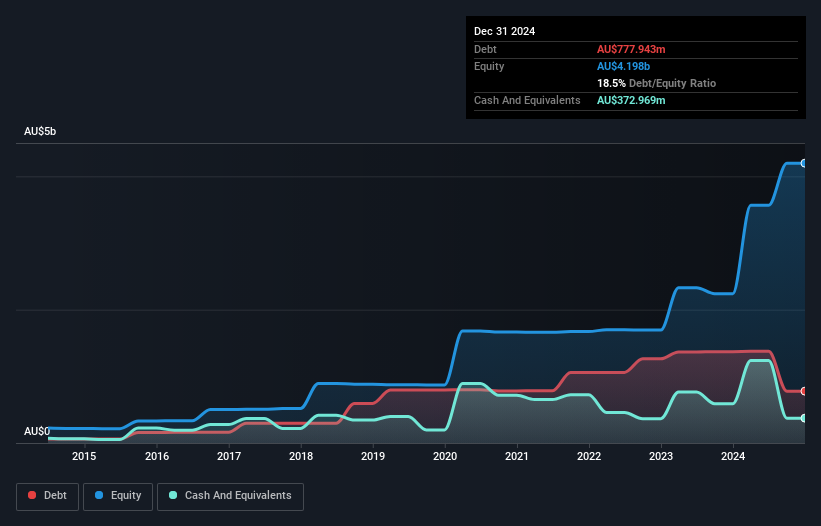Click the 2017 x-axis label
The width and height of the screenshot is (821, 526).
coord(229,456)
